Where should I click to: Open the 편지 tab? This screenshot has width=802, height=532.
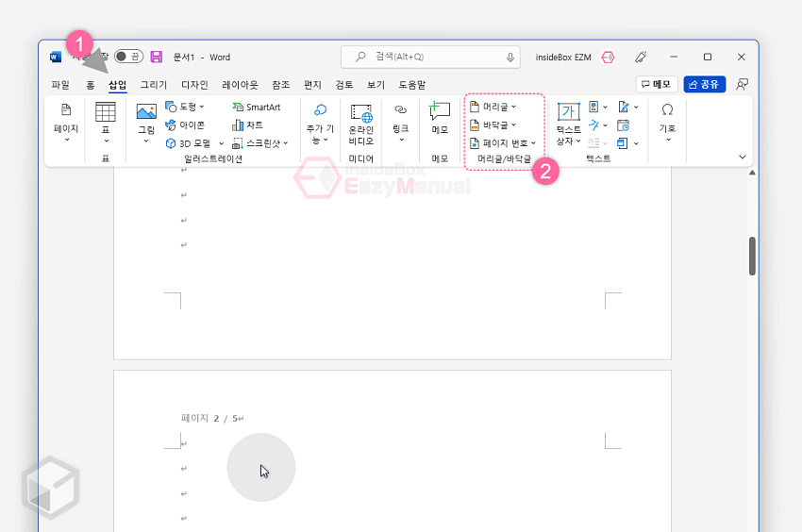pos(312,85)
